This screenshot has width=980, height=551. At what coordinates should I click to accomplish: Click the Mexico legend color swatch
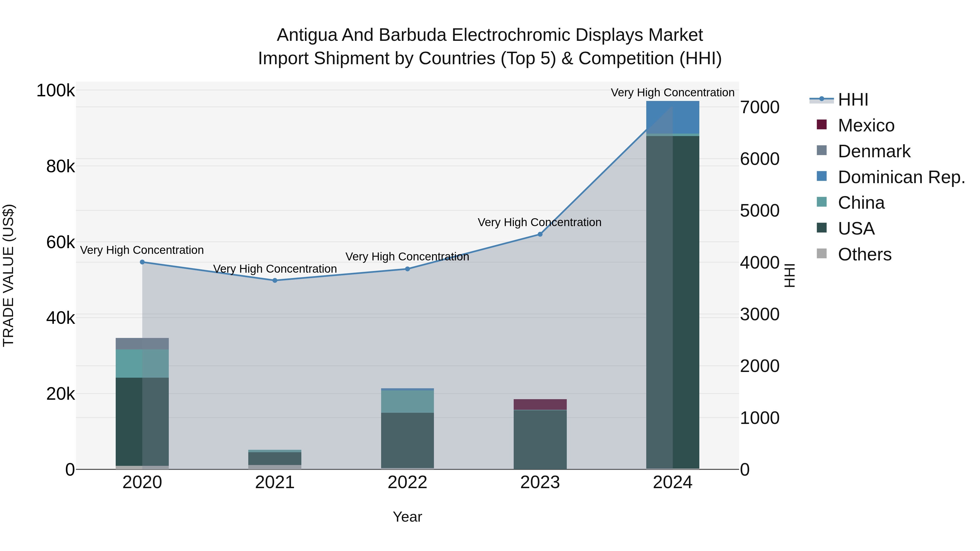(822, 124)
